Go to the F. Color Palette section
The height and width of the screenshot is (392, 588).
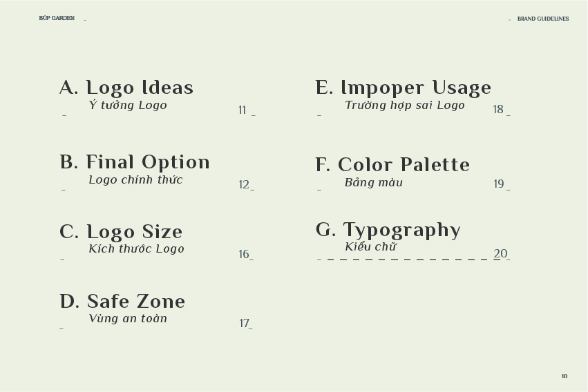pyautogui.click(x=392, y=165)
